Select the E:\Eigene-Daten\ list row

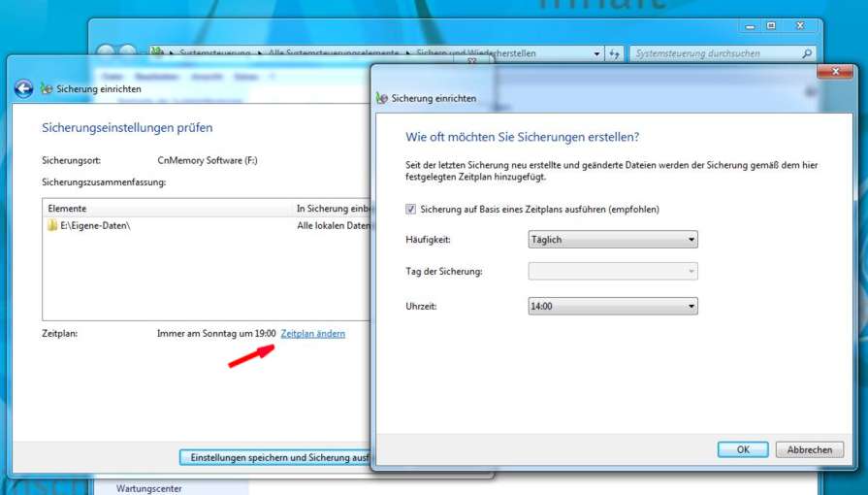click(206, 225)
